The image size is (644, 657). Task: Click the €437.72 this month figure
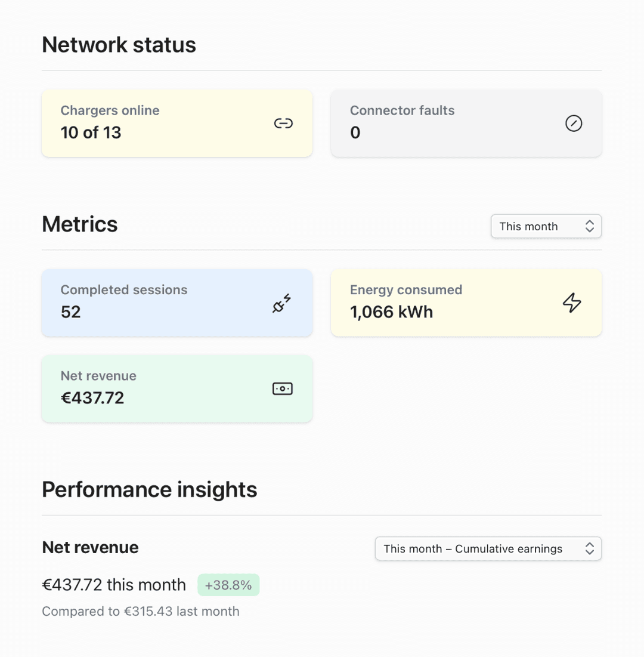click(114, 585)
